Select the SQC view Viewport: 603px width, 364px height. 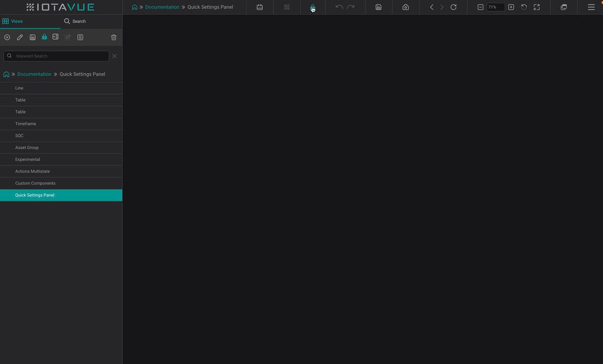[x=61, y=136]
